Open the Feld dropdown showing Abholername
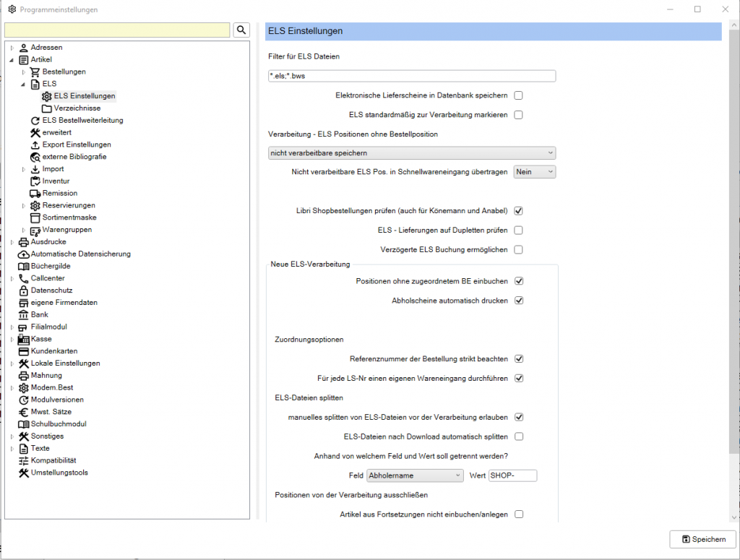Viewport: 740px width, 560px height. click(415, 475)
